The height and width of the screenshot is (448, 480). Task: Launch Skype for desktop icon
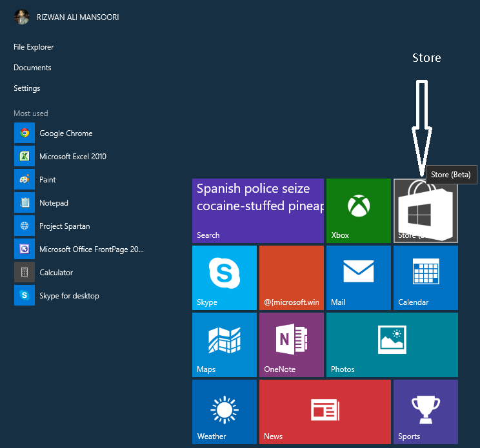(25, 295)
